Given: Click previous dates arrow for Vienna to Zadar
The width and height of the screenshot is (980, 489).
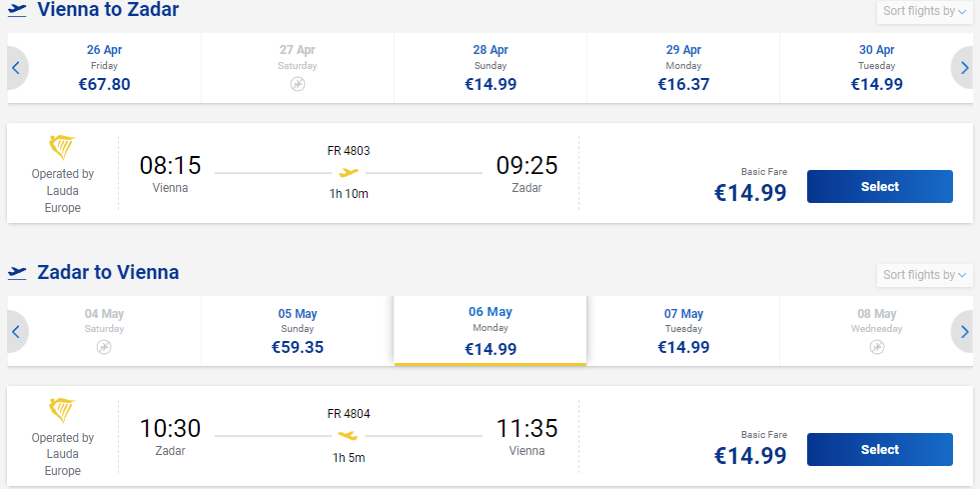Looking at the screenshot, I should [17, 68].
